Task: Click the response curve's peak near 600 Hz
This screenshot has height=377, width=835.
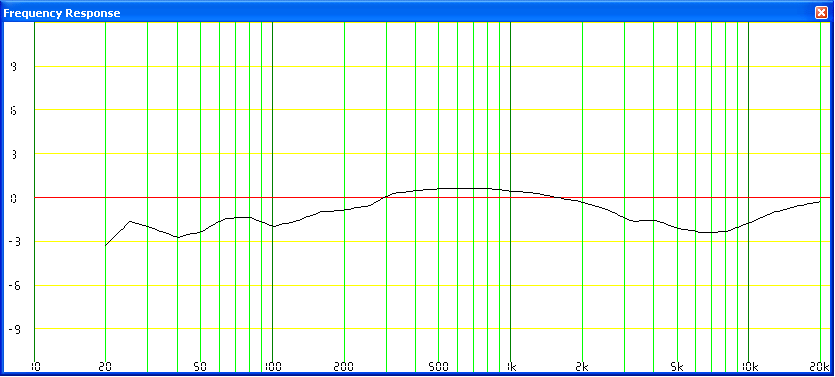Action: [x=462, y=188]
